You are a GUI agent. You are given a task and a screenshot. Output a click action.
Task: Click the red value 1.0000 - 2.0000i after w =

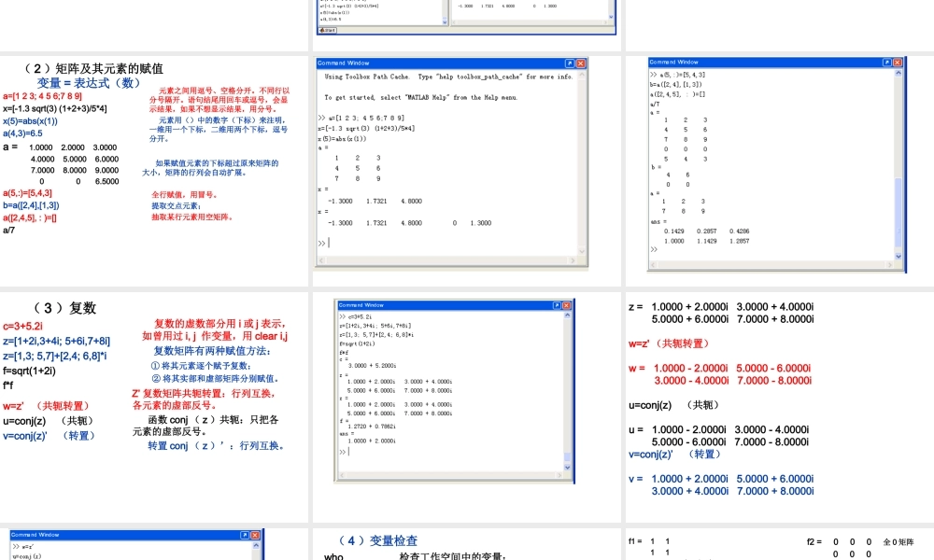[x=690, y=369]
